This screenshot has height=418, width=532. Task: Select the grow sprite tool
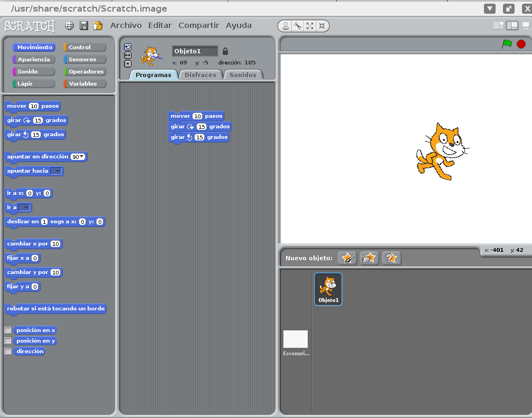310,26
